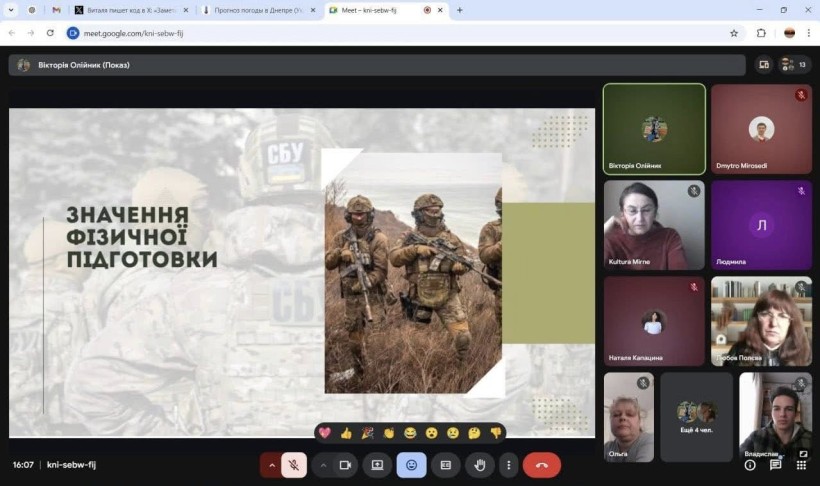
Task: Click meeting code kni-sebw-fij text
Action: pyautogui.click(x=71, y=465)
